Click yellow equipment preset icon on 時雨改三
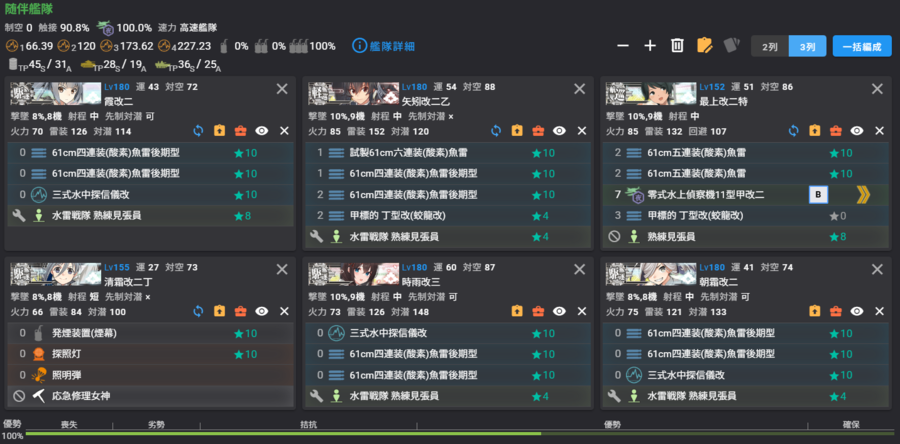Viewport: 900px width, 444px height. [517, 311]
